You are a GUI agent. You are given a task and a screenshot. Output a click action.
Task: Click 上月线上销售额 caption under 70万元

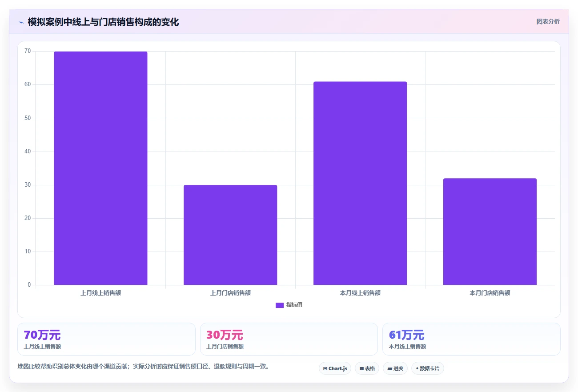pos(42,347)
